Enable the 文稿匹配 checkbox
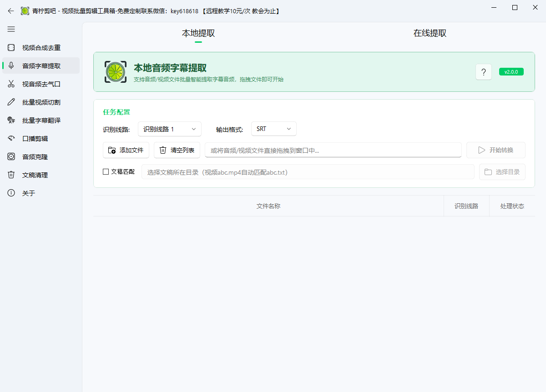Image resolution: width=546 pixels, height=392 pixels. pos(105,172)
